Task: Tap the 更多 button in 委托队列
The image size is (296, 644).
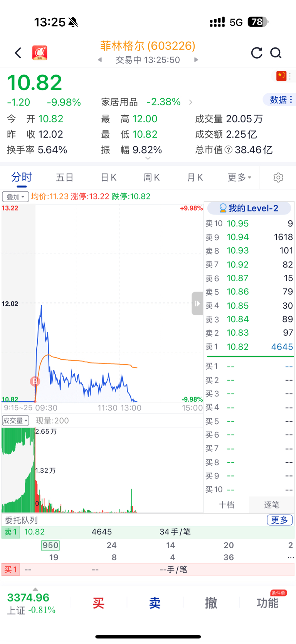Action: pyautogui.click(x=280, y=520)
